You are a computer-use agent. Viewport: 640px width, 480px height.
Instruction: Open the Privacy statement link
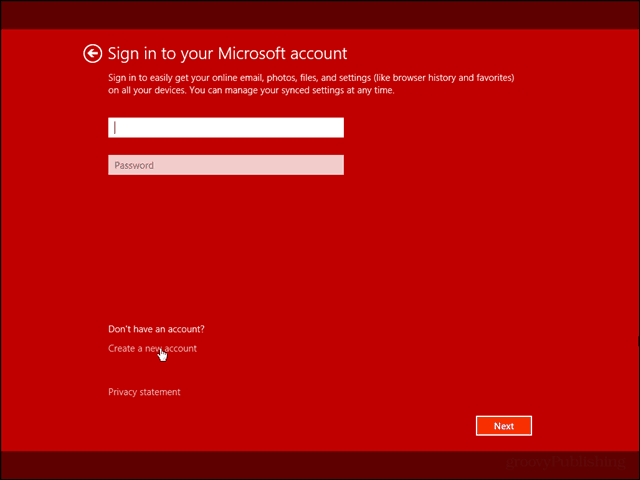click(144, 392)
